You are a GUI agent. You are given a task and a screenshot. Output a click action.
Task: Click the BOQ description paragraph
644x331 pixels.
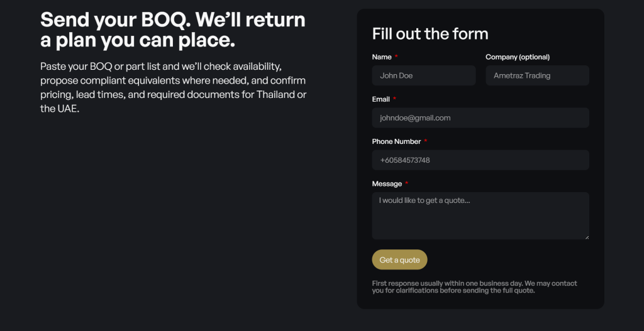(x=173, y=87)
